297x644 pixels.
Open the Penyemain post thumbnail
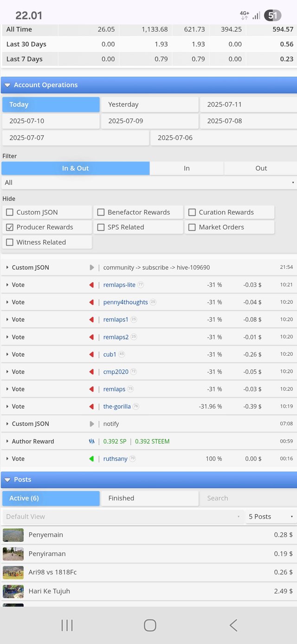pyautogui.click(x=13, y=535)
